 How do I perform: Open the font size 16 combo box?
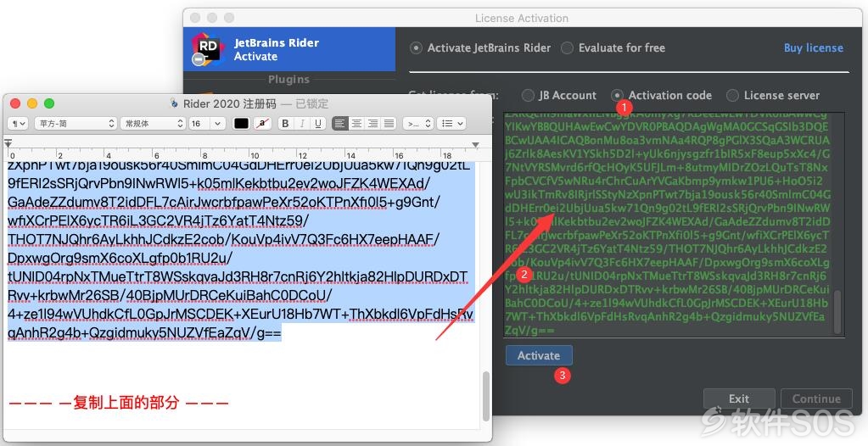click(x=206, y=124)
